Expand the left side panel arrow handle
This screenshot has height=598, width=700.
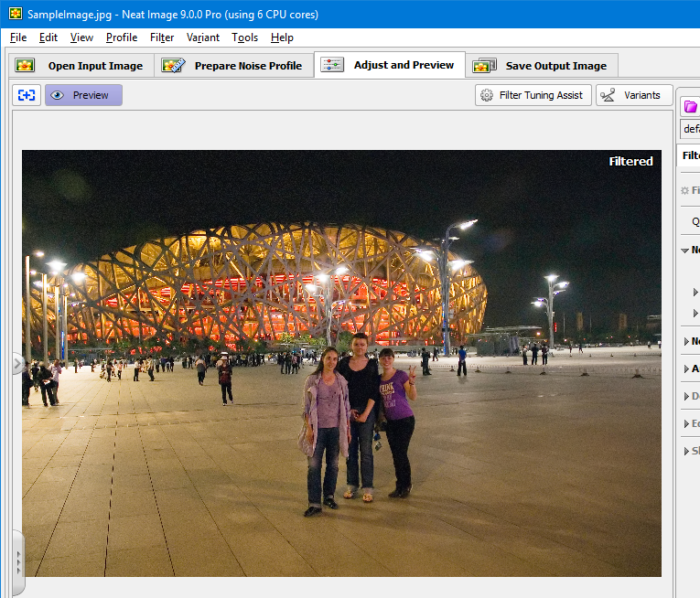pyautogui.click(x=16, y=364)
